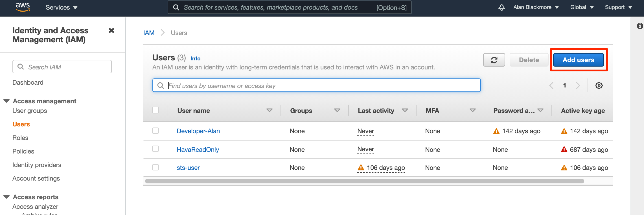Open the Alan Blackmore account menu

point(536,7)
